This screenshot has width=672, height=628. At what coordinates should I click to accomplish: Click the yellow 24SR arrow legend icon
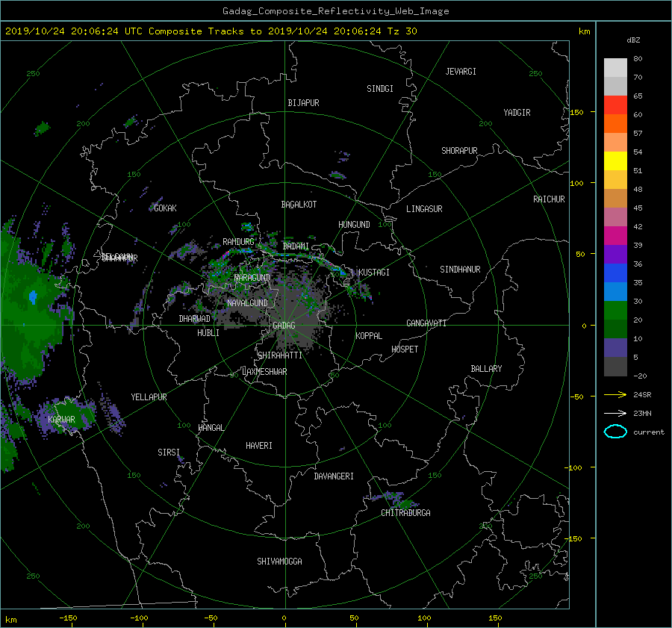(615, 394)
